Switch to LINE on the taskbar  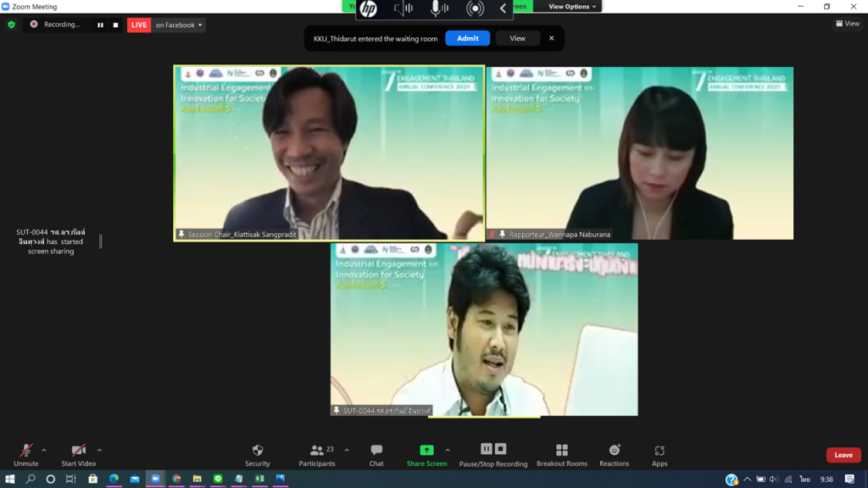[218, 479]
